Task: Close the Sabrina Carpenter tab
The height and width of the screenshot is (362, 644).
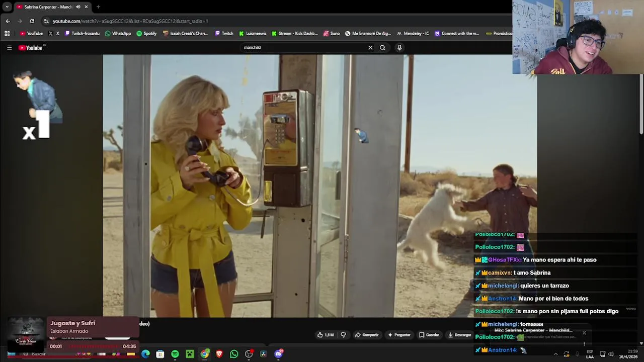Action: click(x=86, y=7)
